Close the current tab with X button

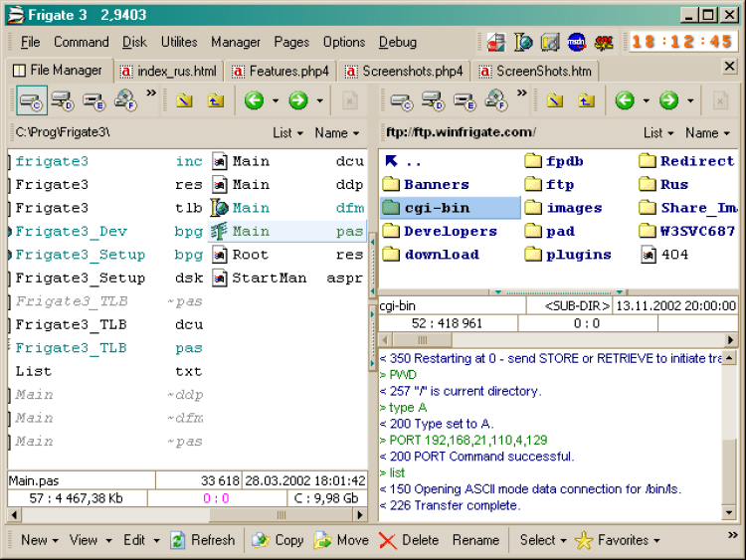point(729,66)
